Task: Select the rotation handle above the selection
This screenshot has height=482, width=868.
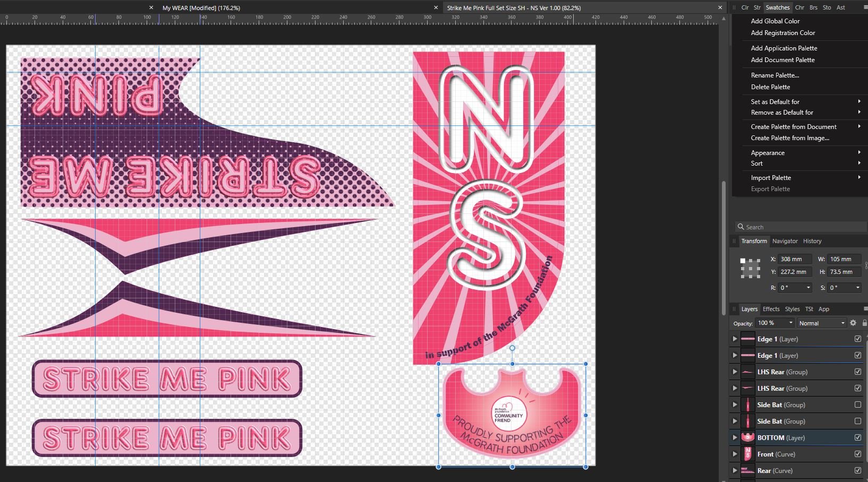Action: tap(512, 348)
